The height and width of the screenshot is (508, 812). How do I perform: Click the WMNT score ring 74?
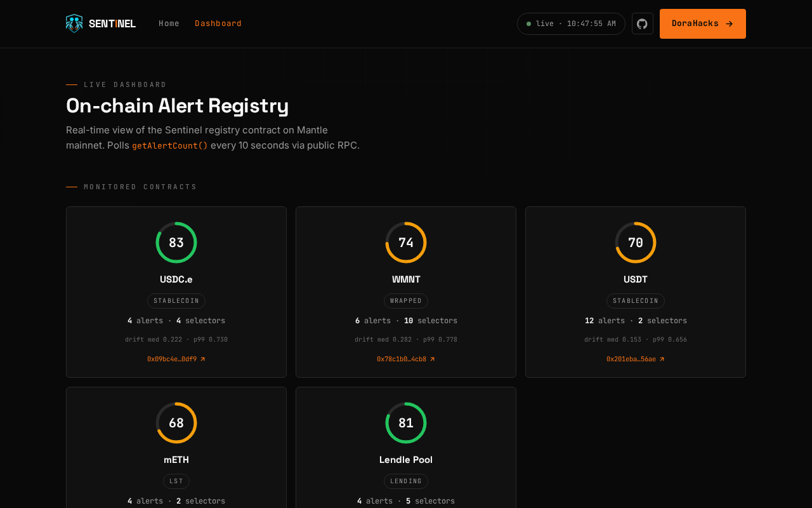coord(406,243)
